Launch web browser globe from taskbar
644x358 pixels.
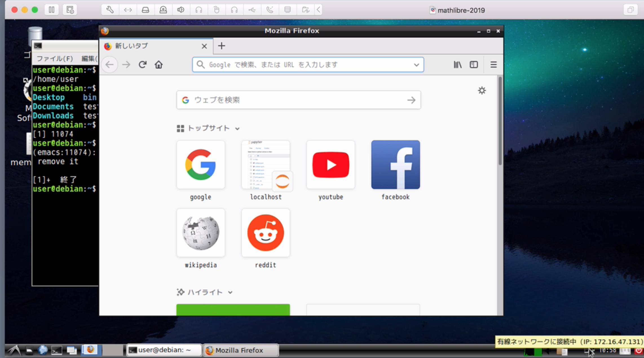coord(43,350)
